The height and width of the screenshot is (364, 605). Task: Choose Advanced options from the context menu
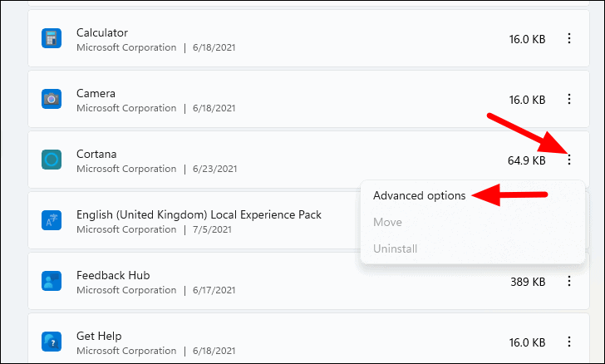tap(420, 195)
